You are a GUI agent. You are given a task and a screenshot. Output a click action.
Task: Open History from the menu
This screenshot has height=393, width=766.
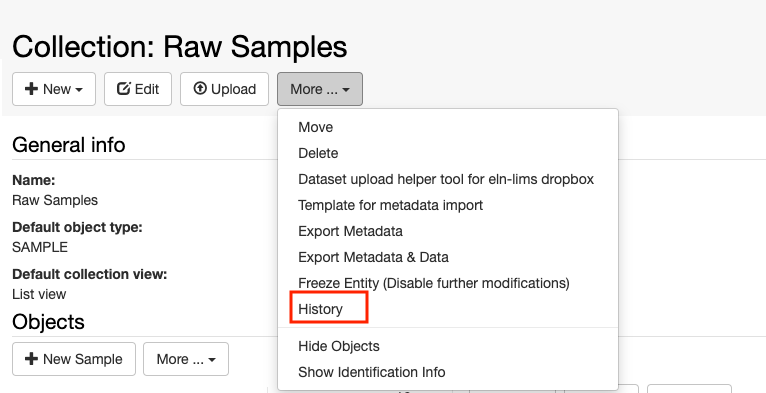click(320, 309)
